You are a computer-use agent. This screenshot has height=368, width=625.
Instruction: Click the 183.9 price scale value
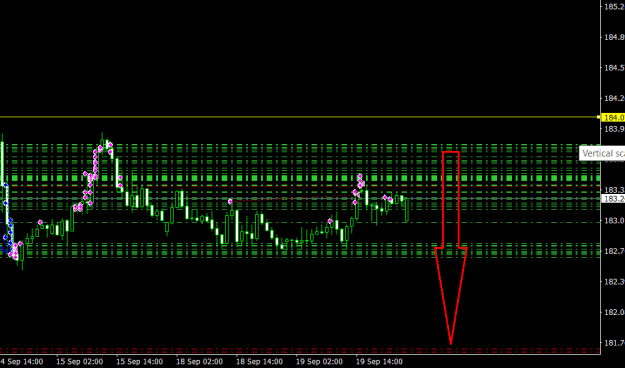[x=615, y=129]
